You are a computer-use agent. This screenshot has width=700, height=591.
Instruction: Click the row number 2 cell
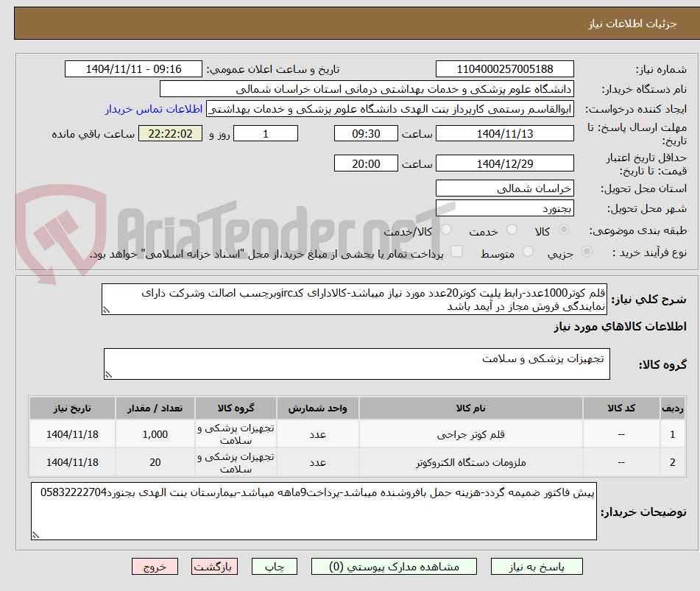(672, 462)
